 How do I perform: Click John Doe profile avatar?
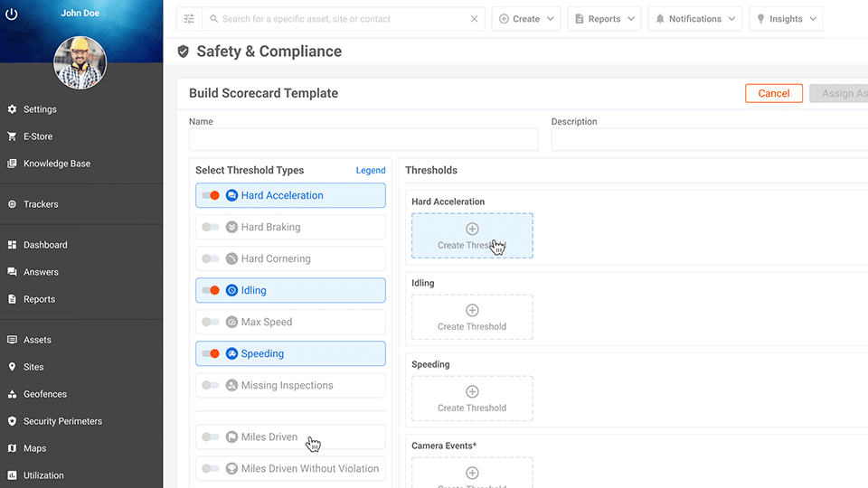[x=80, y=63]
